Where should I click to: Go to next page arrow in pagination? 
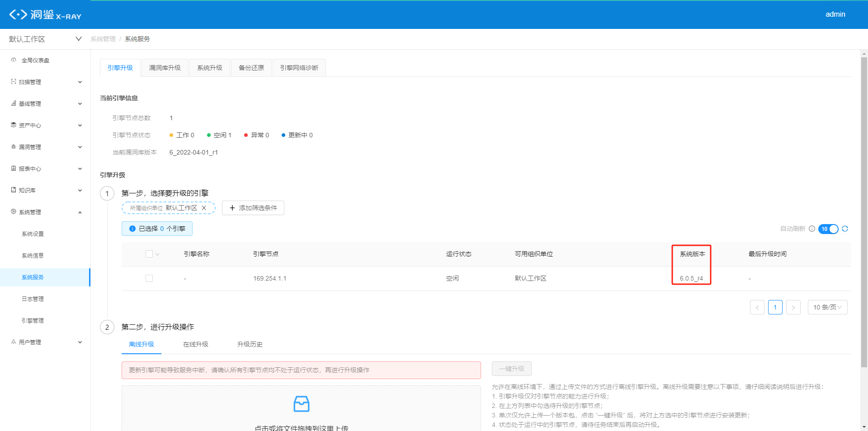(x=793, y=307)
